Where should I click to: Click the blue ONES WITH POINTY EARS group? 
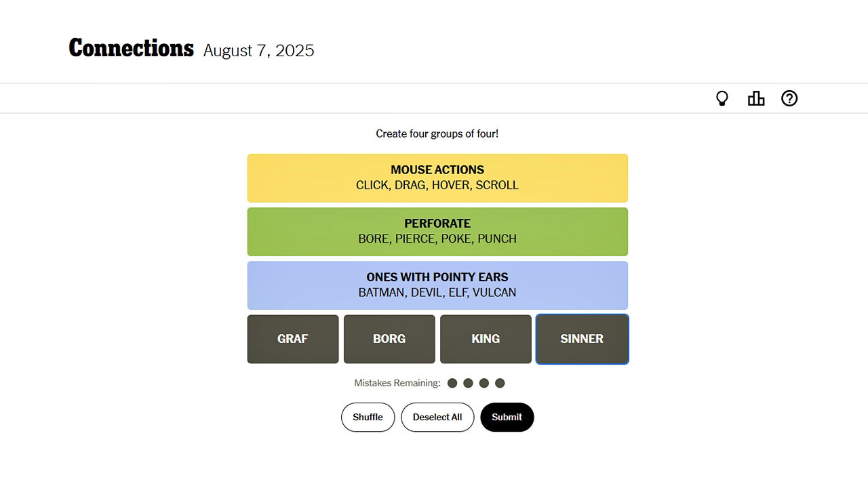click(x=437, y=285)
